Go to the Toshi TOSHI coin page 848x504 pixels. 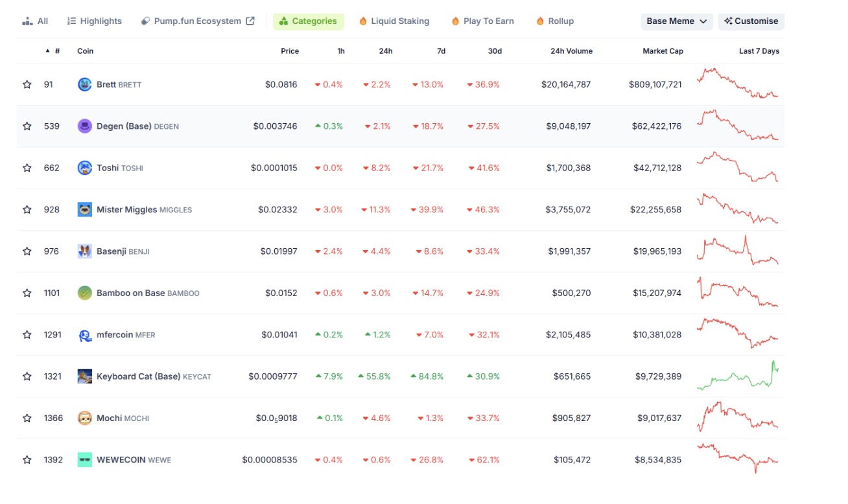pos(120,168)
